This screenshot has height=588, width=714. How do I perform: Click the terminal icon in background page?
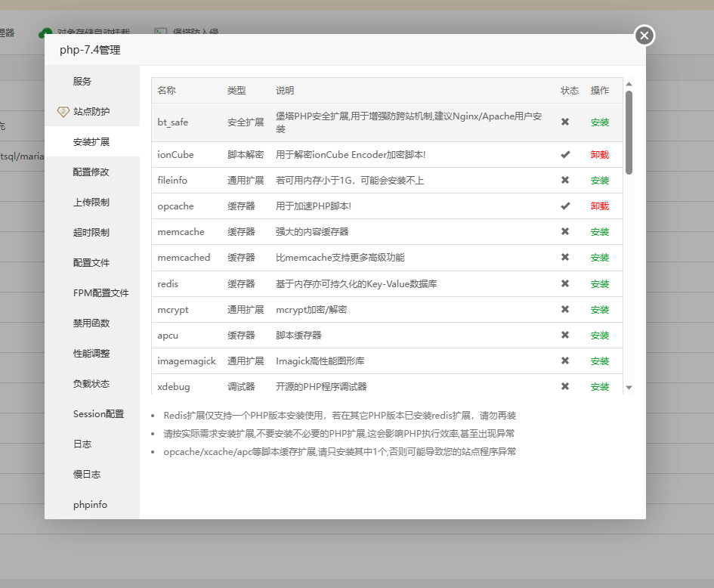pos(160,32)
